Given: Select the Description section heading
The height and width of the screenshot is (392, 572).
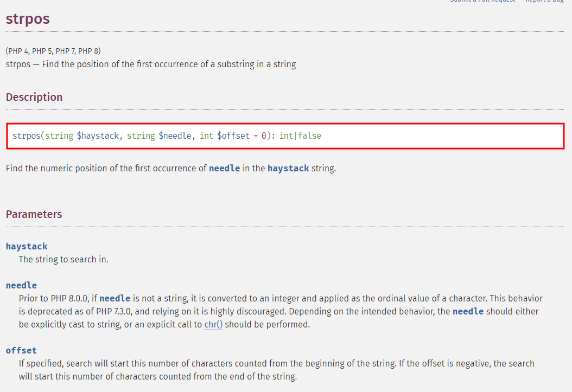Looking at the screenshot, I should [34, 97].
